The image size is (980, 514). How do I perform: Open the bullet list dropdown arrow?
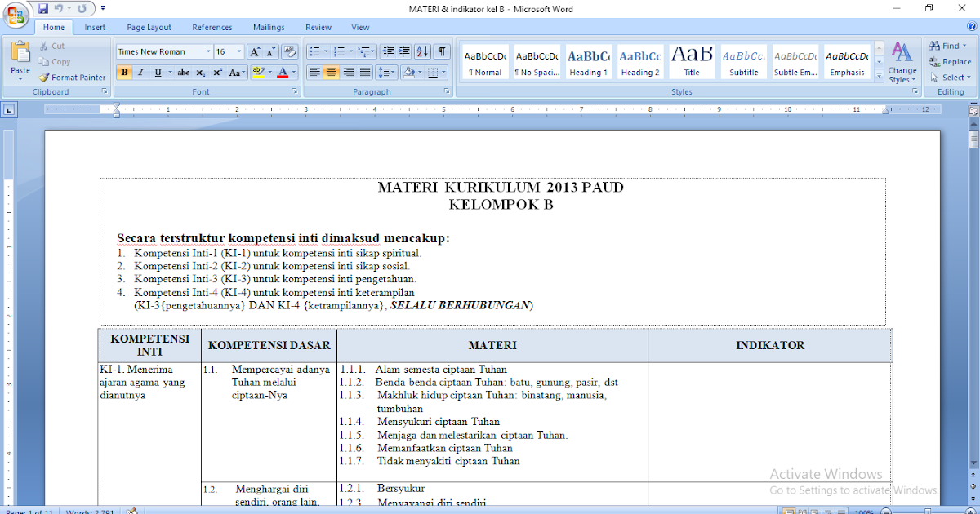(326, 51)
